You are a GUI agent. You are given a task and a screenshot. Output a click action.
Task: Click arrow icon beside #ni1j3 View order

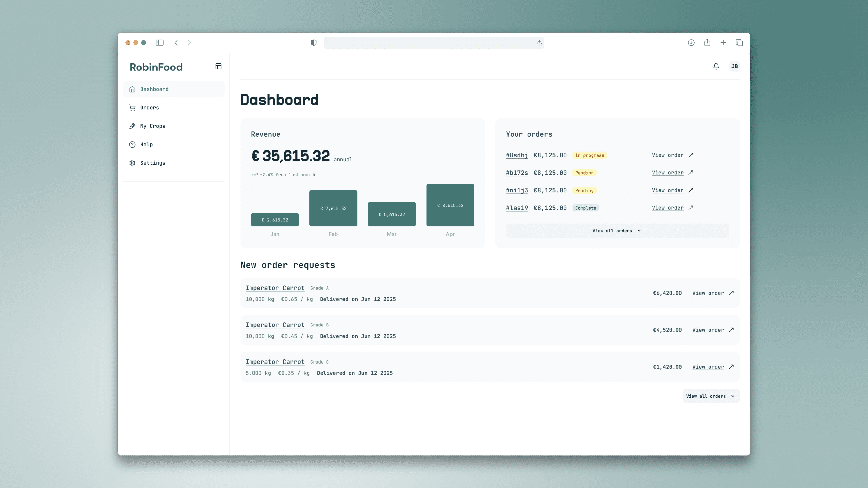click(x=691, y=190)
